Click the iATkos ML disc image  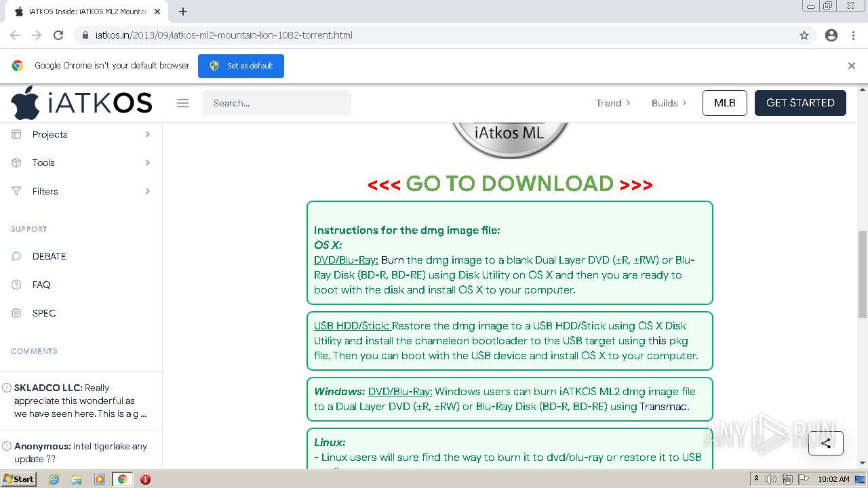coord(510,141)
